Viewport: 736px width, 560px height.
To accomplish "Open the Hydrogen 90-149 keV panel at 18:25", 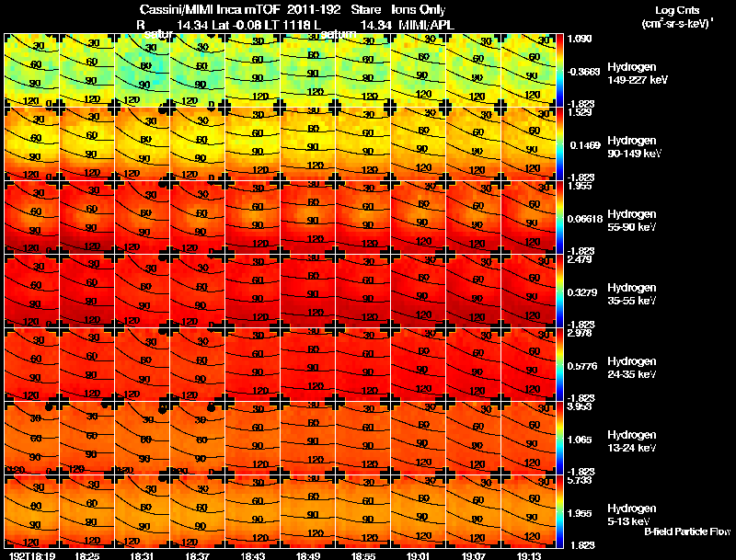I will [x=86, y=143].
